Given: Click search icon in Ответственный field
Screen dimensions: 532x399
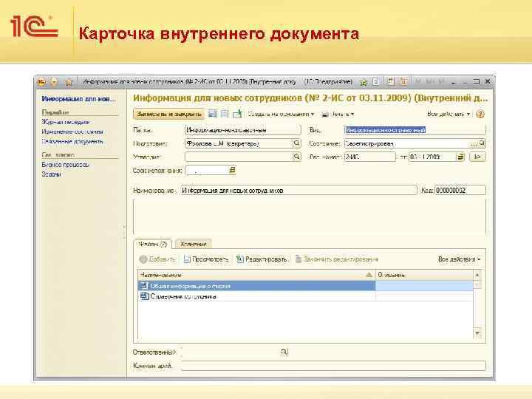Looking at the screenshot, I should point(284,352).
